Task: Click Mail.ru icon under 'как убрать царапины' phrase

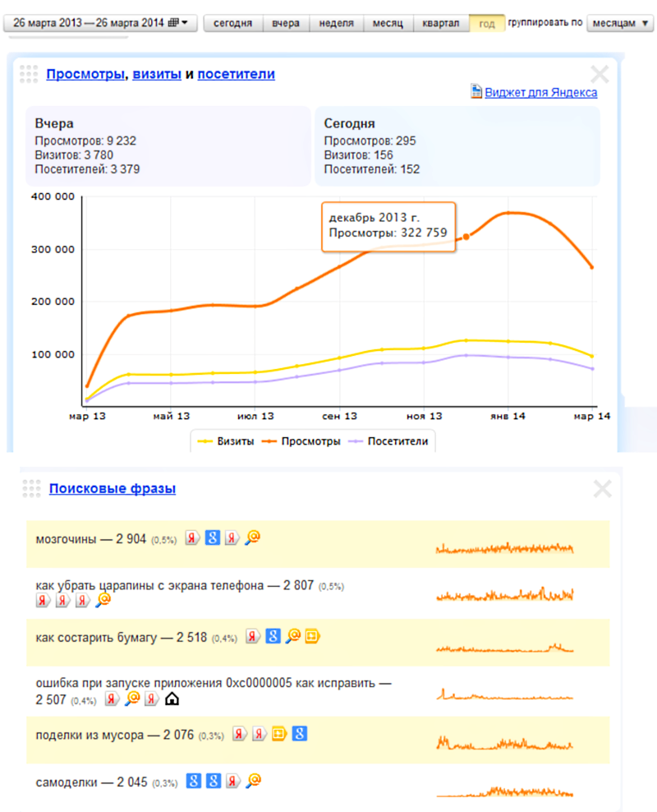Action: point(103,600)
